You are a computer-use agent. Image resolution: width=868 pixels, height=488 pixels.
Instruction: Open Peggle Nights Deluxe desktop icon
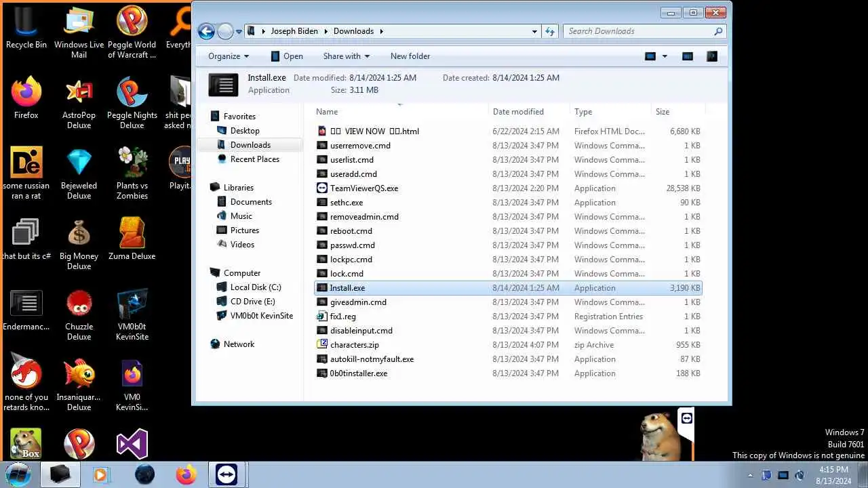(132, 103)
